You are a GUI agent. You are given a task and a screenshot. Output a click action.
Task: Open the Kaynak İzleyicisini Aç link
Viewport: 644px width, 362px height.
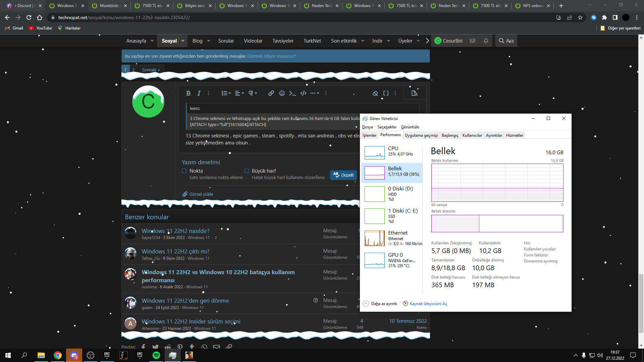coord(428,304)
